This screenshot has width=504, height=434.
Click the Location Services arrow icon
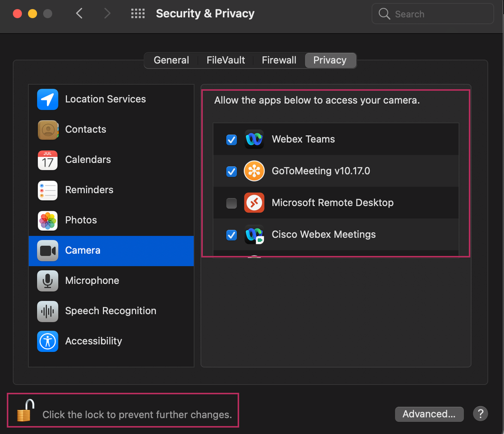tap(47, 99)
